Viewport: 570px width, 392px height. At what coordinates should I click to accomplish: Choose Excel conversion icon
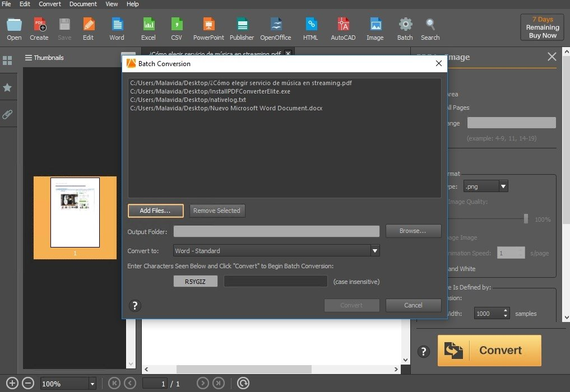tap(149, 29)
